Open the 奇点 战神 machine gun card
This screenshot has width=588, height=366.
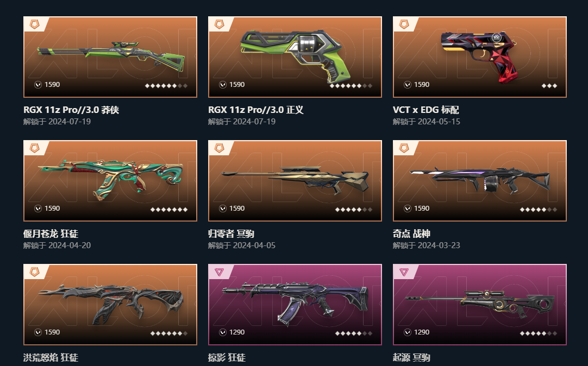(x=480, y=181)
